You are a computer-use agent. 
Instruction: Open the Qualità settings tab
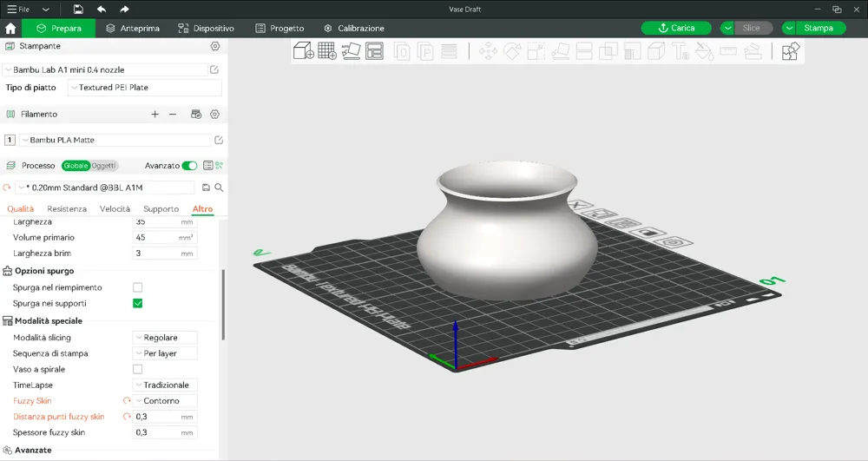click(21, 208)
